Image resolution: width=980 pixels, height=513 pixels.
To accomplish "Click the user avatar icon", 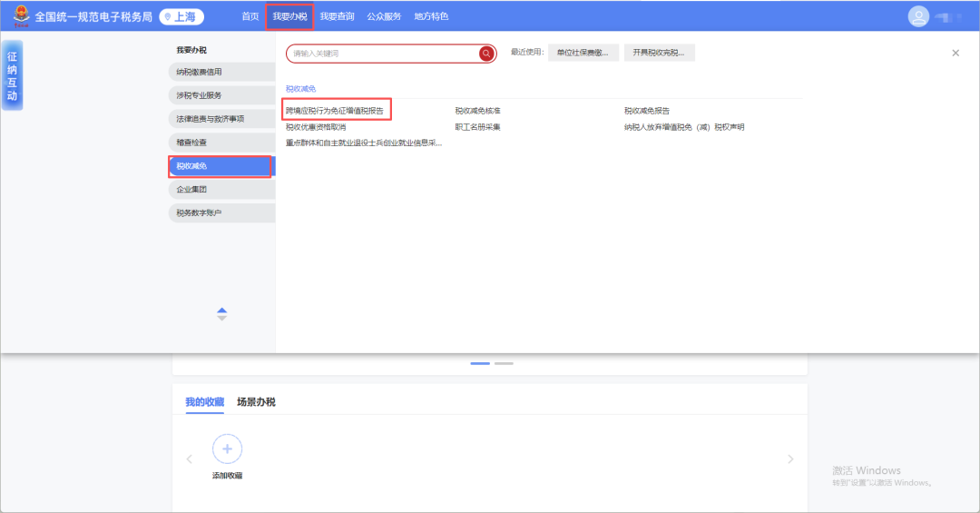I will pyautogui.click(x=918, y=17).
